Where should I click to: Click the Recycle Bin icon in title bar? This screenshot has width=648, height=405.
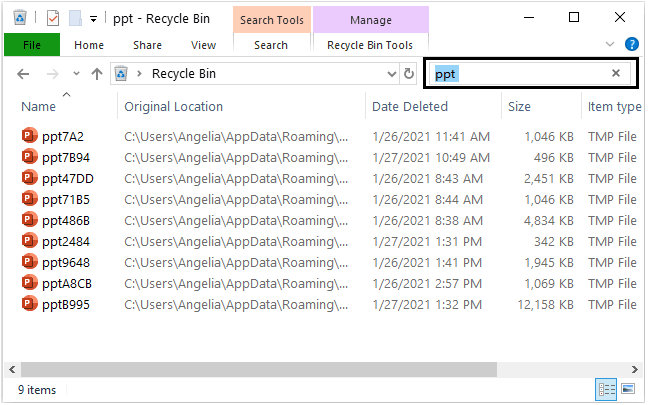coord(20,18)
